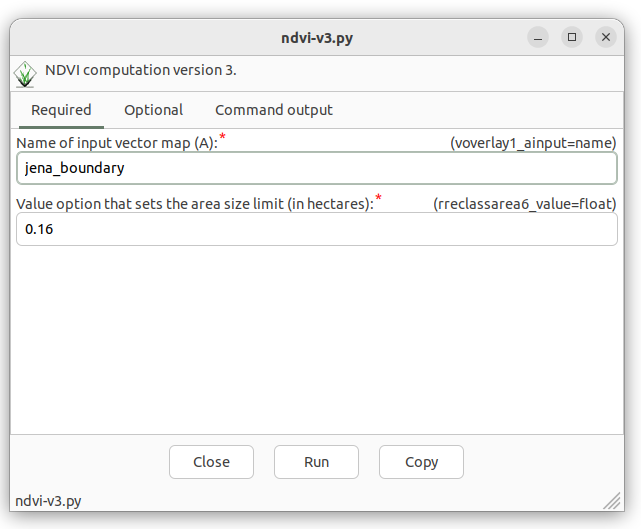The height and width of the screenshot is (529, 641).
Task: Open the Optional tab
Action: pyautogui.click(x=154, y=110)
